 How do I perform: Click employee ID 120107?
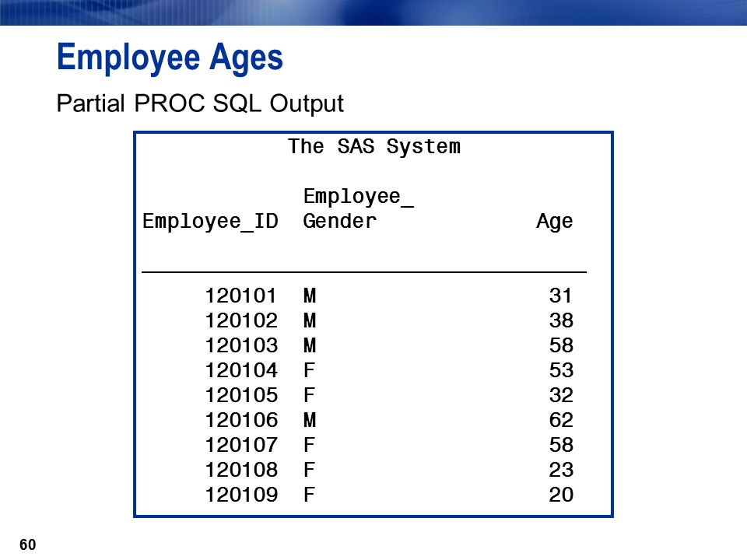pyautogui.click(x=241, y=445)
